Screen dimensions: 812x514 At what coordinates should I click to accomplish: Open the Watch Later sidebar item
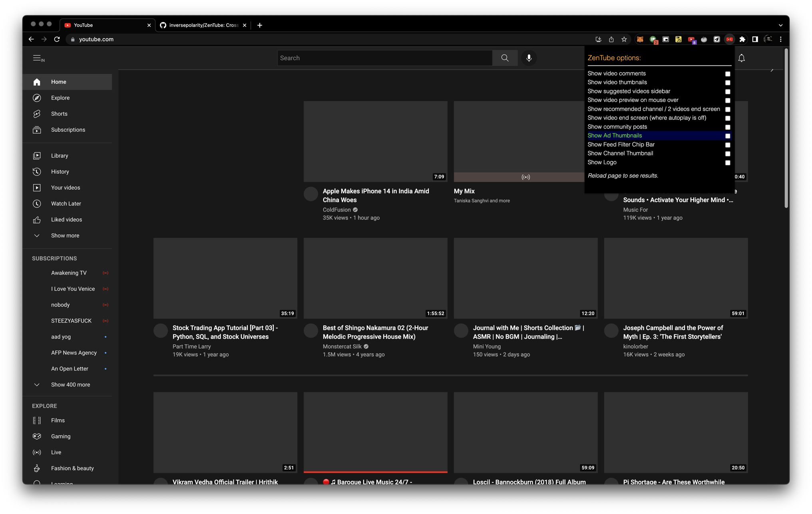tap(66, 204)
